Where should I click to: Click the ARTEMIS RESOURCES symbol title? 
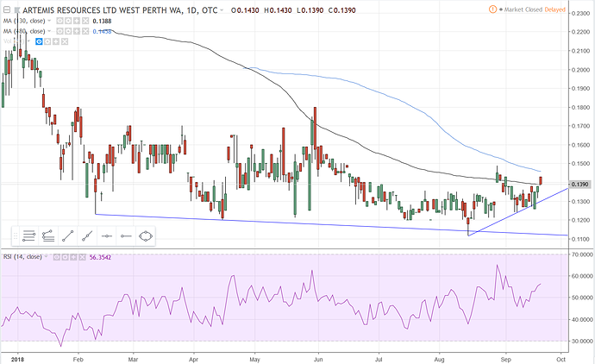point(120,10)
